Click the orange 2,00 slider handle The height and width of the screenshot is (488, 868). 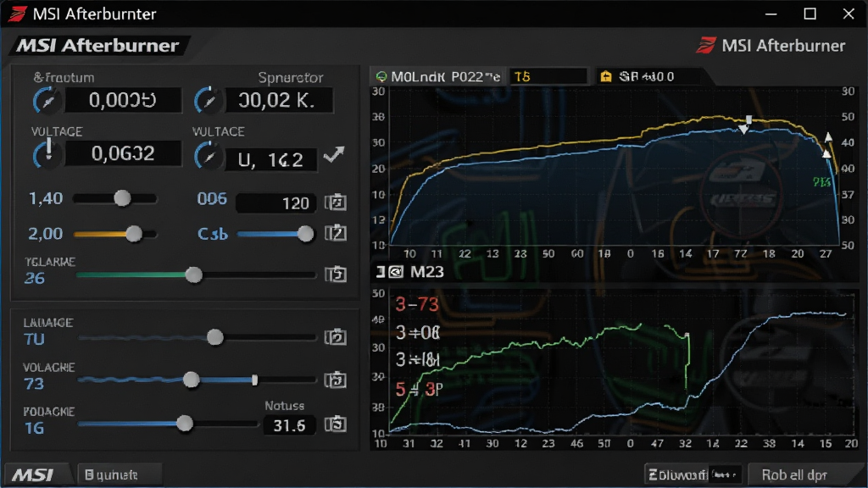click(134, 234)
